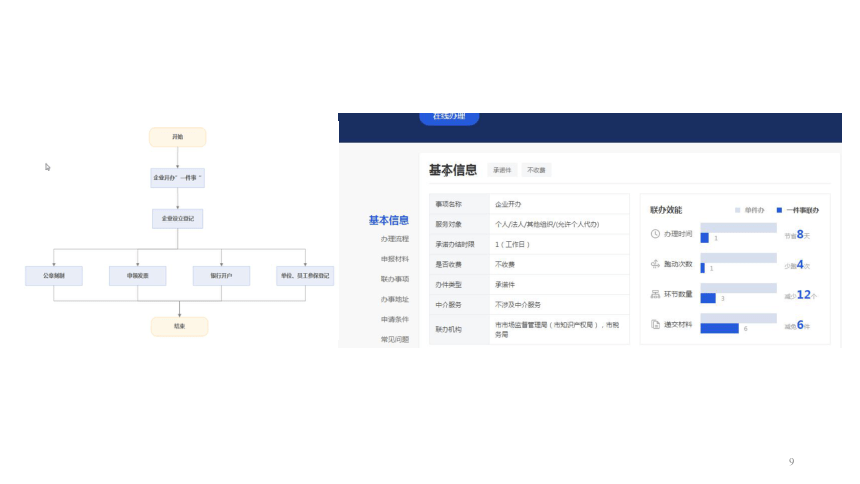Select 基本信息 in the side navigation
This screenshot has height=484, width=860.
coord(388,221)
